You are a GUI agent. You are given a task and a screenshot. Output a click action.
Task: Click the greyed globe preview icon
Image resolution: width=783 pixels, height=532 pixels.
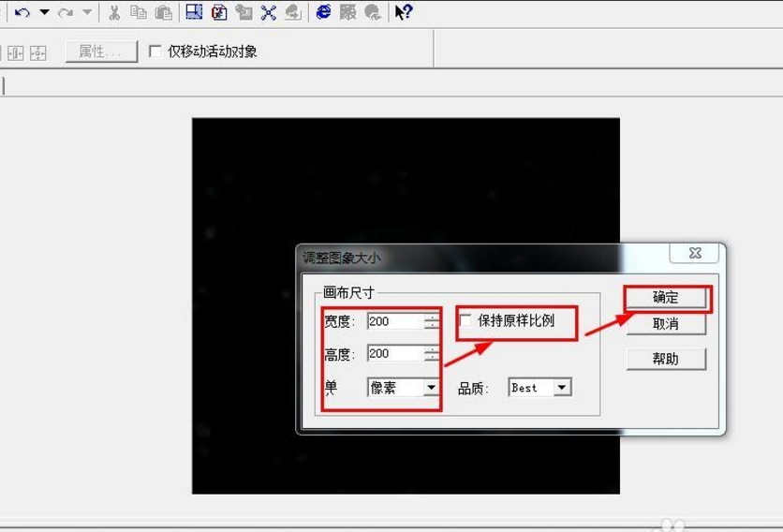click(x=373, y=12)
